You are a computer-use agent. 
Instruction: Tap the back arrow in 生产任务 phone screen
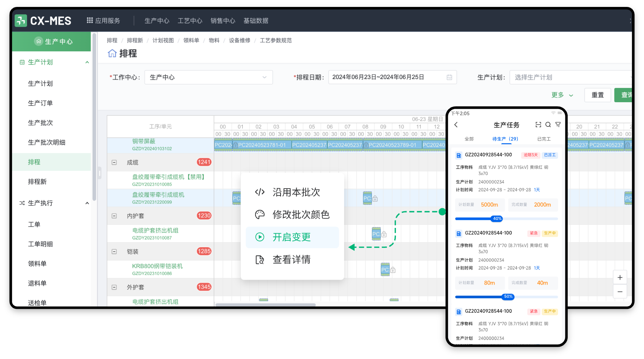[x=456, y=125]
